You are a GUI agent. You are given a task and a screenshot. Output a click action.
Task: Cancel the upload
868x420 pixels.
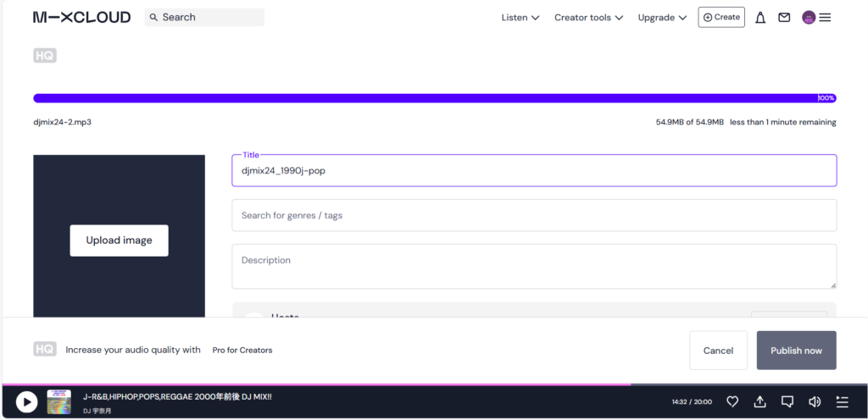(718, 351)
